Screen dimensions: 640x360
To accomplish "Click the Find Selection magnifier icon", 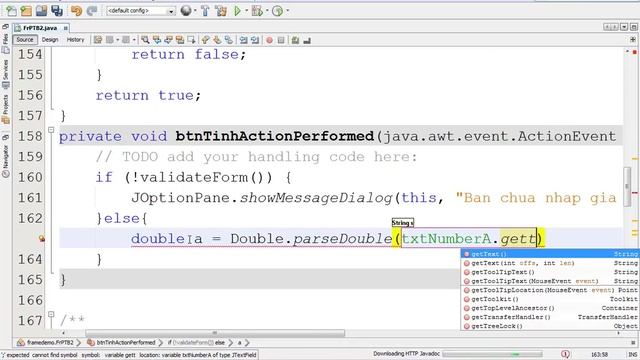I will pos(145,40).
